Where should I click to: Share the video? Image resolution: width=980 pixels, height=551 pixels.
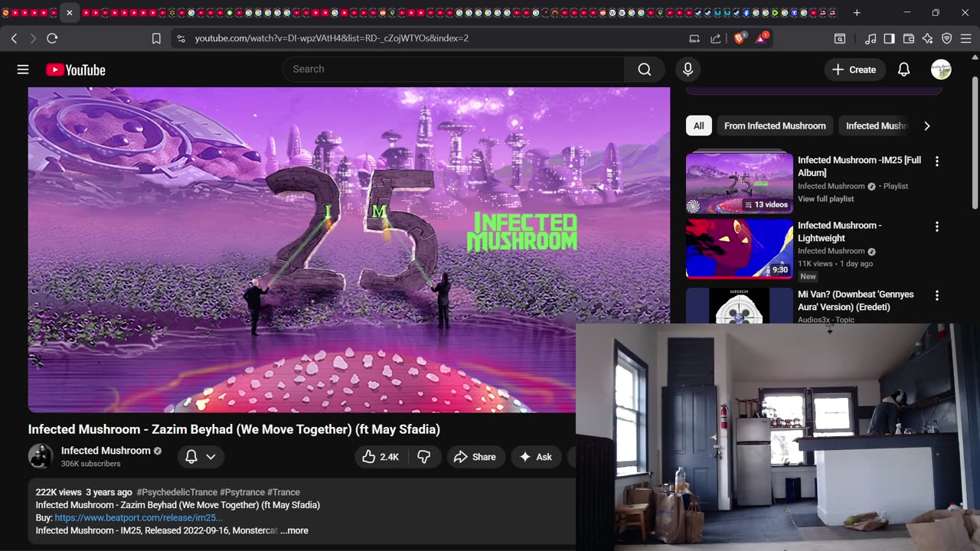click(475, 457)
